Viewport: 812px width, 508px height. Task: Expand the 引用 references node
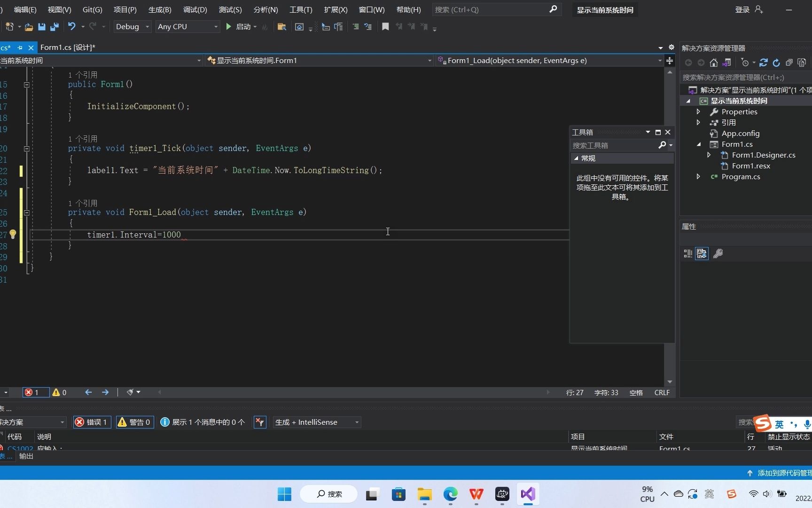coord(698,122)
